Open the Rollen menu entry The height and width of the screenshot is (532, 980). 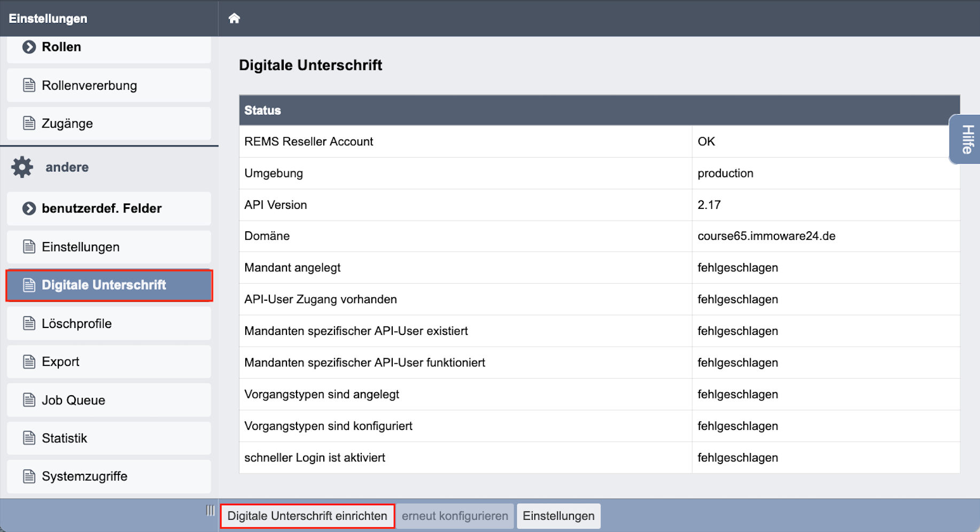[x=109, y=49]
